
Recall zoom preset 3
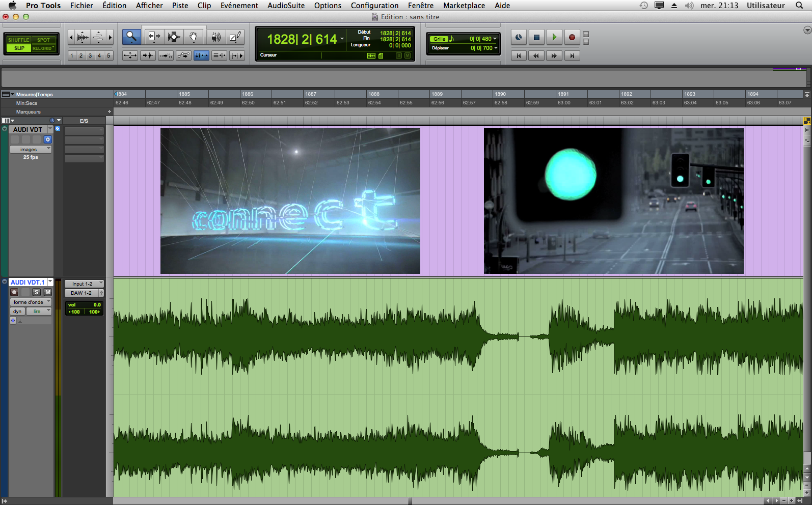click(x=90, y=55)
